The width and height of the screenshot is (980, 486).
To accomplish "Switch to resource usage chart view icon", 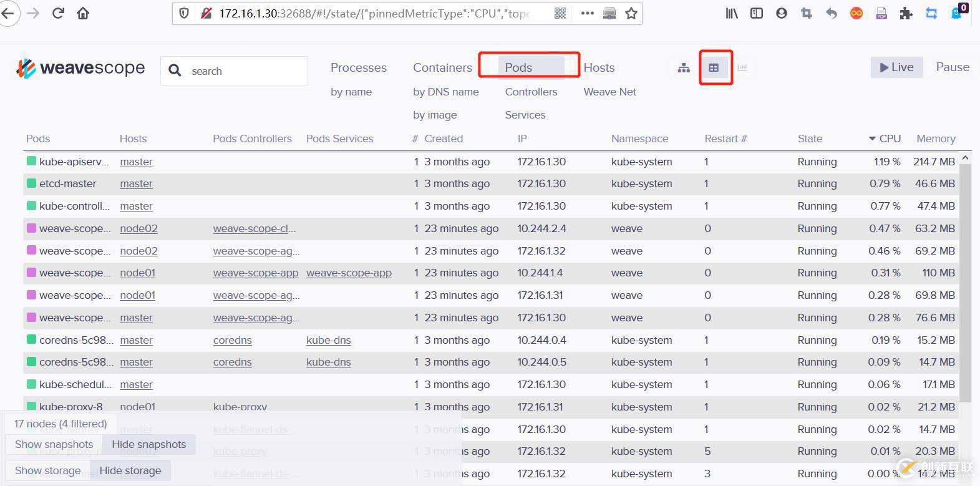I will point(742,67).
